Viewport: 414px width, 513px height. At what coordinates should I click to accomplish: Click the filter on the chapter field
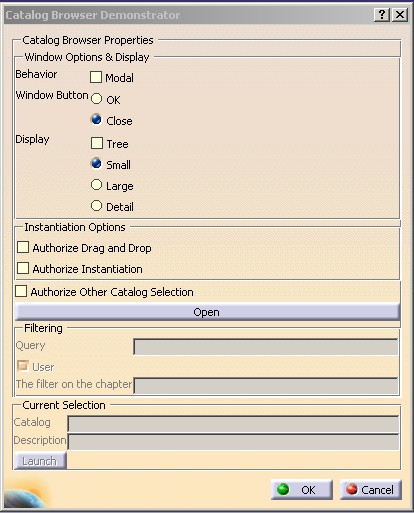click(x=266, y=385)
